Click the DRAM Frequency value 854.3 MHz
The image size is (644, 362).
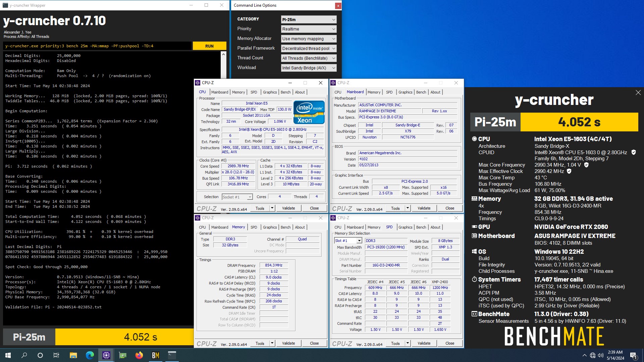274,265
